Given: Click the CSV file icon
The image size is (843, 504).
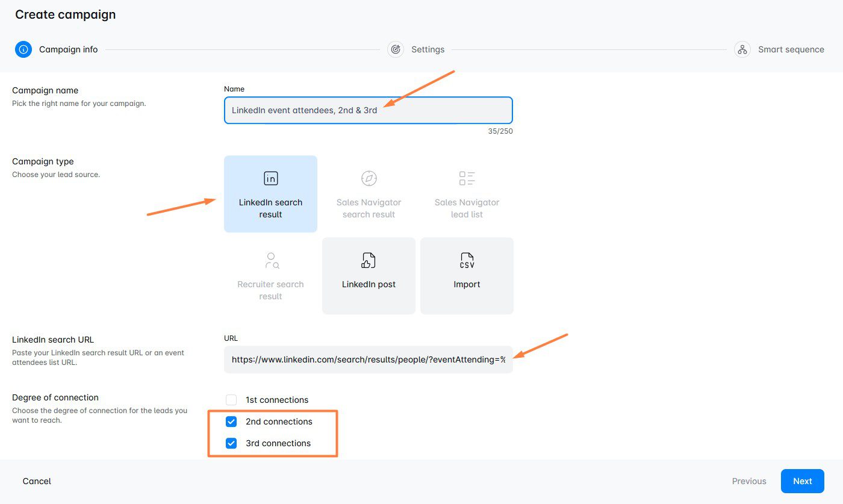Looking at the screenshot, I should pos(467,260).
